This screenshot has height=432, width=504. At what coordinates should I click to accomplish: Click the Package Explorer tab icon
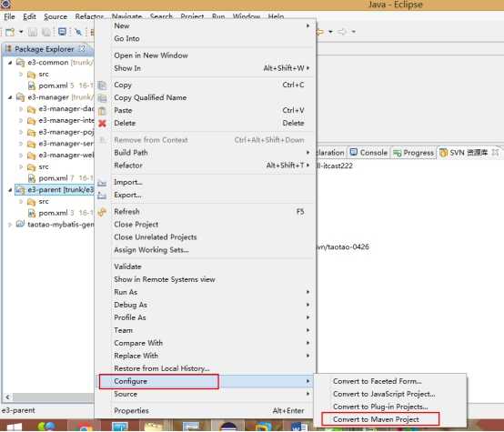click(x=9, y=49)
